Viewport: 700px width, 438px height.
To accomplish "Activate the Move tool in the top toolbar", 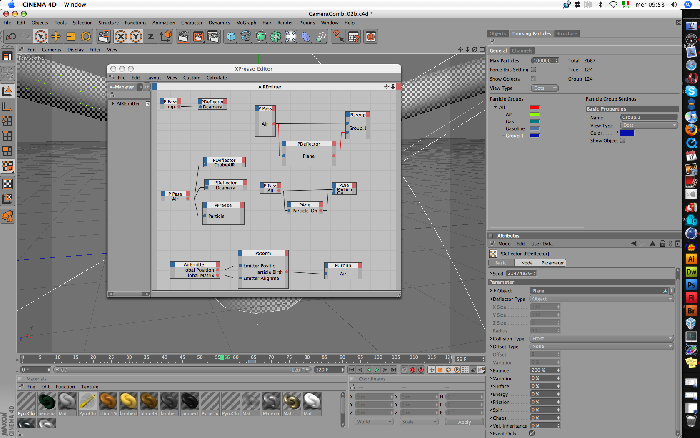I will tap(56, 36).
